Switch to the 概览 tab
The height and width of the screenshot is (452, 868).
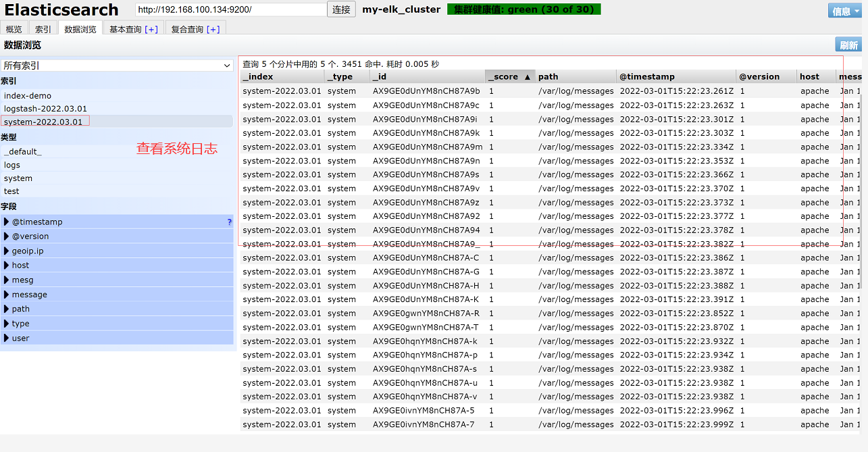coord(14,29)
